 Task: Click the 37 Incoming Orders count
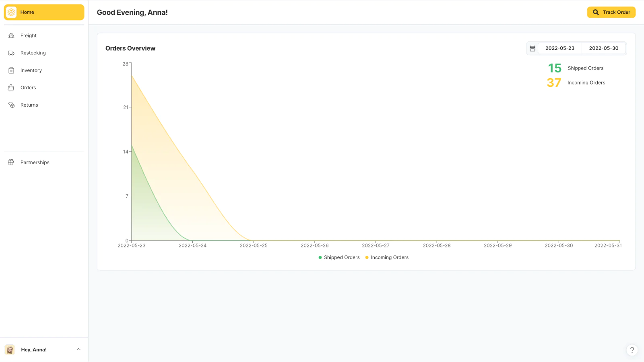pos(554,83)
